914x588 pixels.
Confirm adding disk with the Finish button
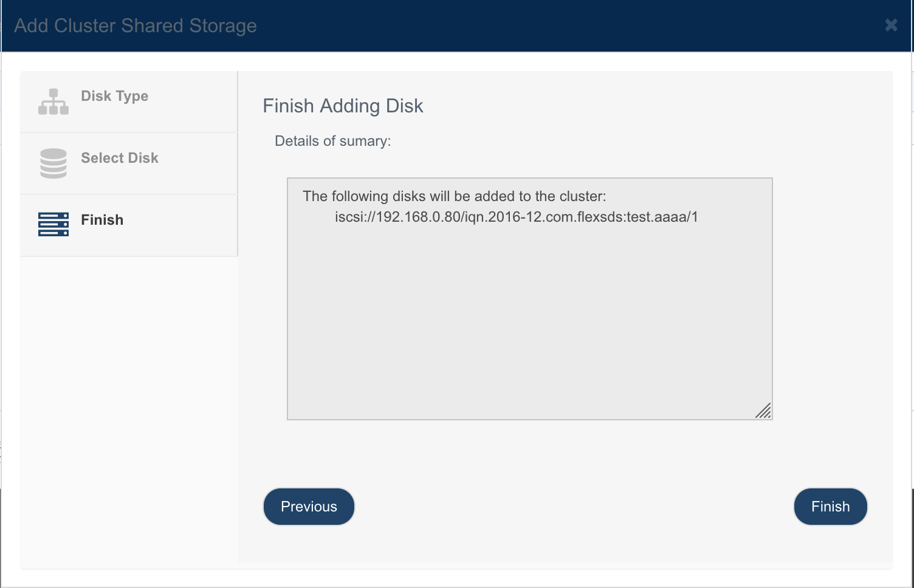830,507
